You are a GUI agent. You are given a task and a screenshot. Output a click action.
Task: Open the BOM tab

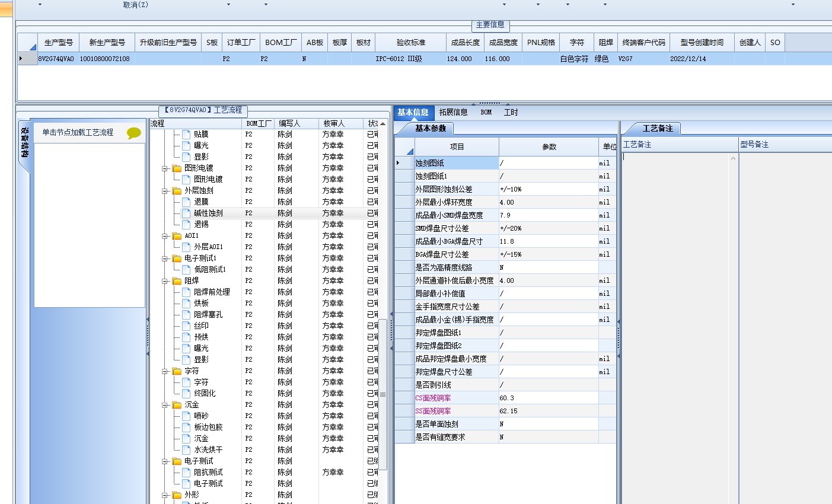tap(486, 113)
